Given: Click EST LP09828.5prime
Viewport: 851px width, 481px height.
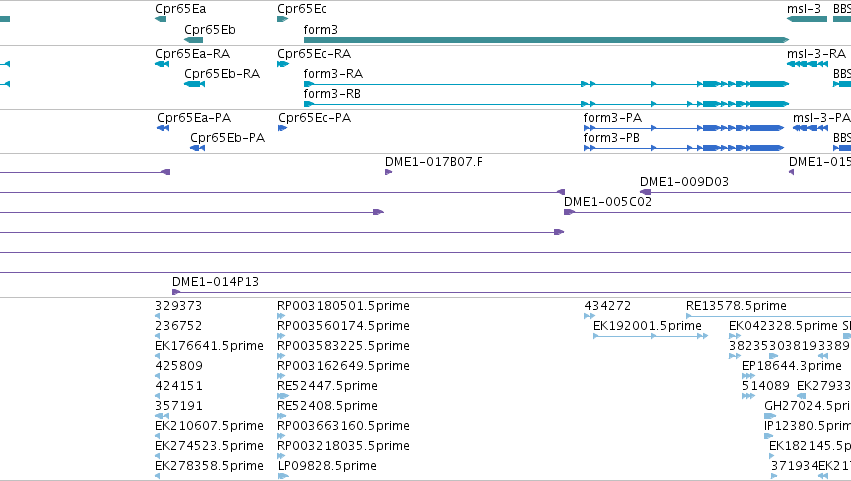Looking at the screenshot, I should click(327, 466).
